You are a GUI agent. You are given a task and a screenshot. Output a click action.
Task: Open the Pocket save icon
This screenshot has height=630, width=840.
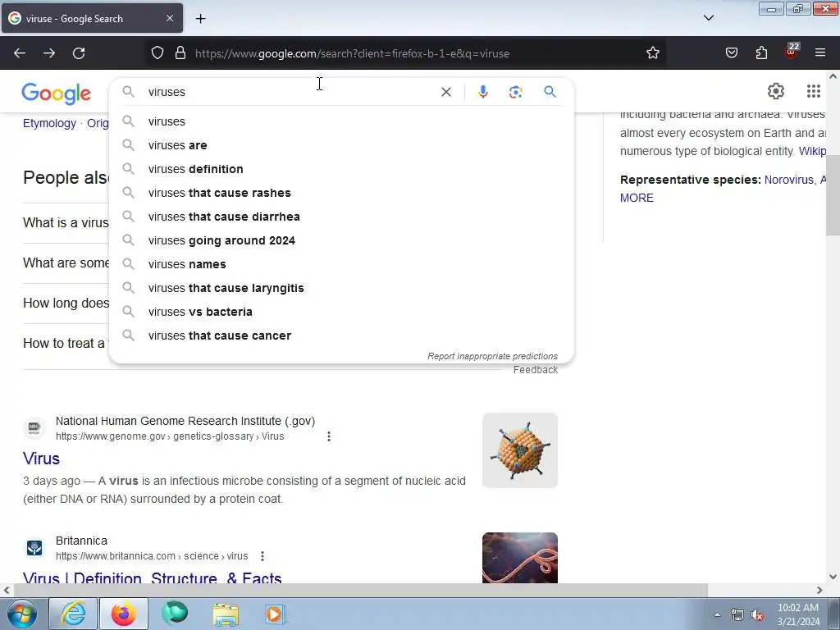[731, 53]
